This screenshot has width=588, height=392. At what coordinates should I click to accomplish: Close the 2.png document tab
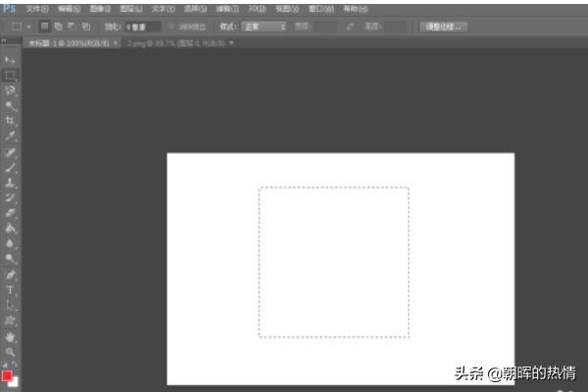(231, 43)
